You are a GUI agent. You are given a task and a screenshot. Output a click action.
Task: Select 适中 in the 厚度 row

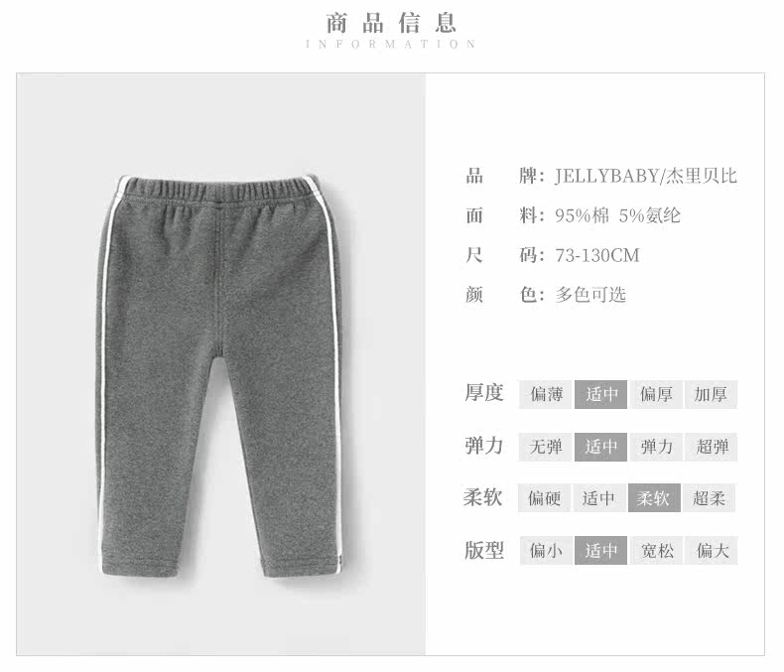[600, 394]
